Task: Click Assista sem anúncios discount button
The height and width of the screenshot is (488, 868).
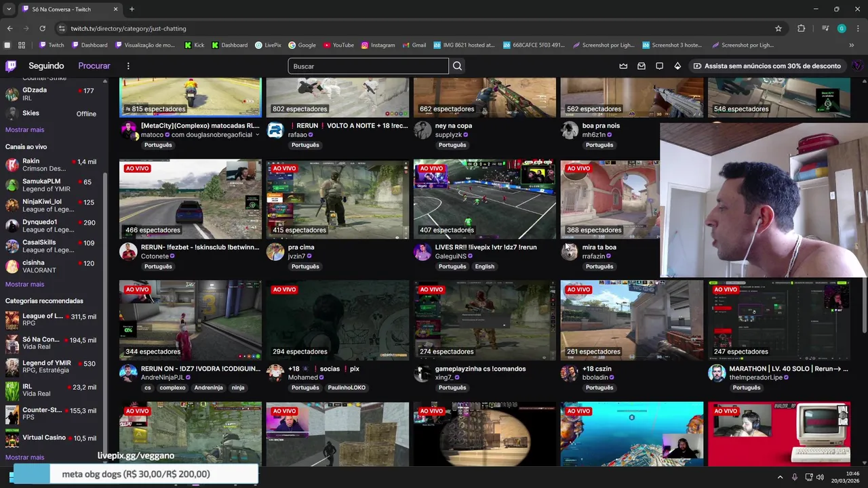Action: click(767, 66)
